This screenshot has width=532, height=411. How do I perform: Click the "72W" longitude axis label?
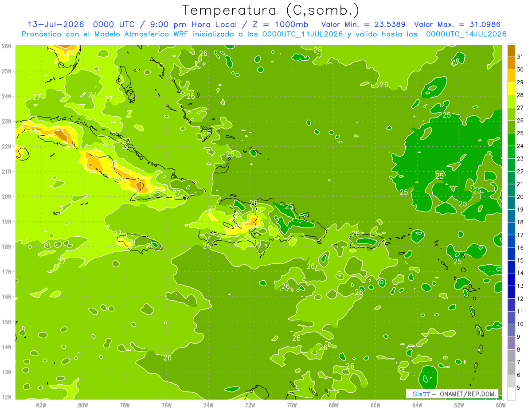click(250, 405)
